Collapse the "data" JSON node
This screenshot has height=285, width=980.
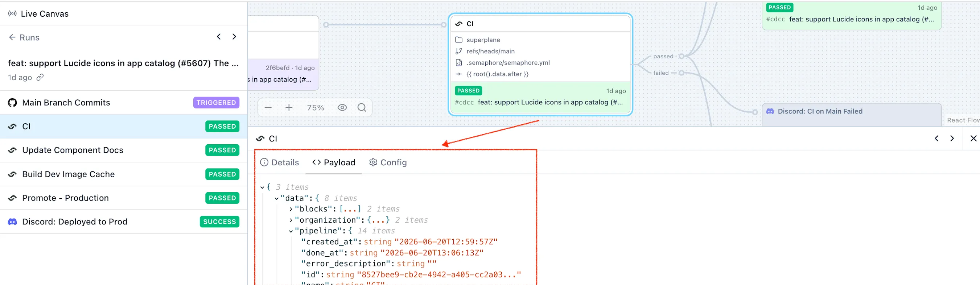click(x=277, y=198)
